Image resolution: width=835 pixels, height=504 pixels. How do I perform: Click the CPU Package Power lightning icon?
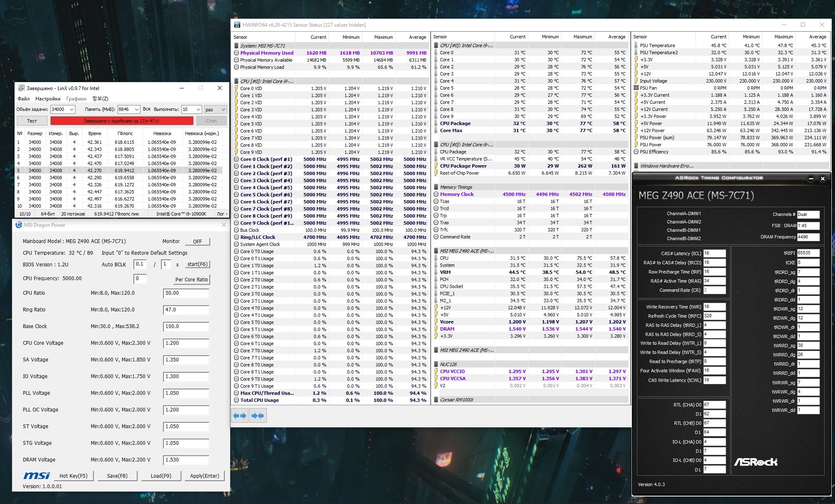(x=436, y=166)
